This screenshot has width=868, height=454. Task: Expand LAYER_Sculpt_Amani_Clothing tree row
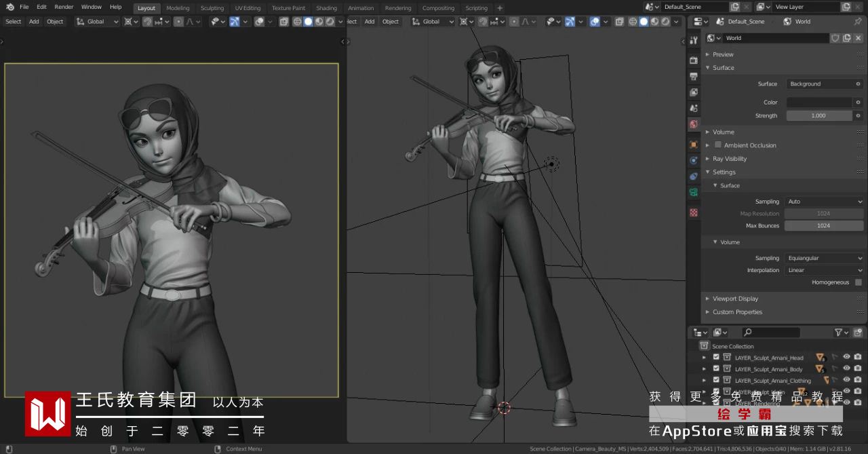705,381
